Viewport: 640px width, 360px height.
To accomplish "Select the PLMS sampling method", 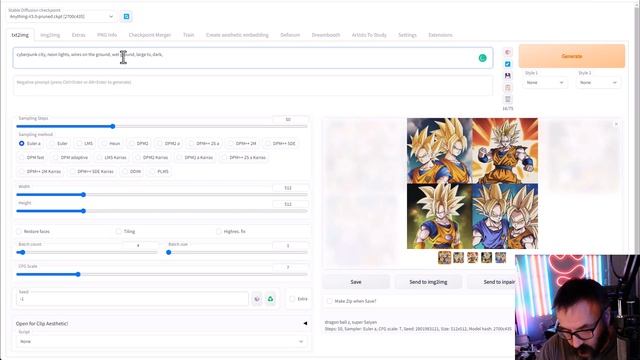I will tap(159, 171).
